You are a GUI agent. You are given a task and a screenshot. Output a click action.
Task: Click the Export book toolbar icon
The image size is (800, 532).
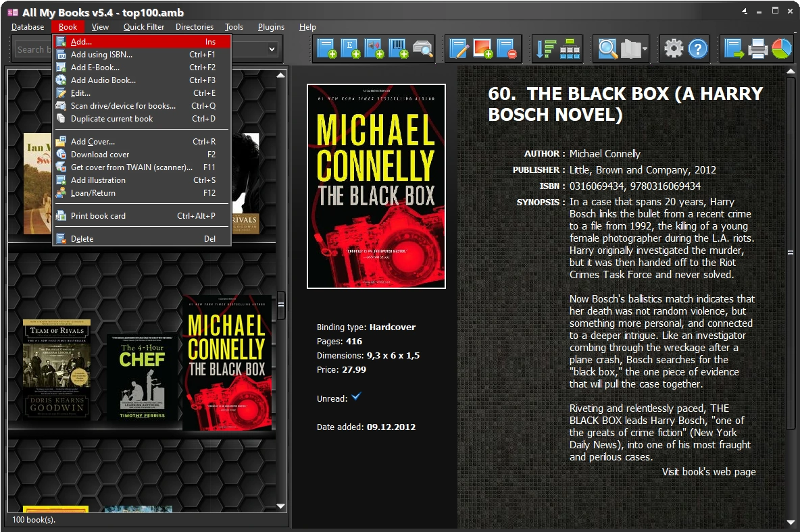[734, 49]
